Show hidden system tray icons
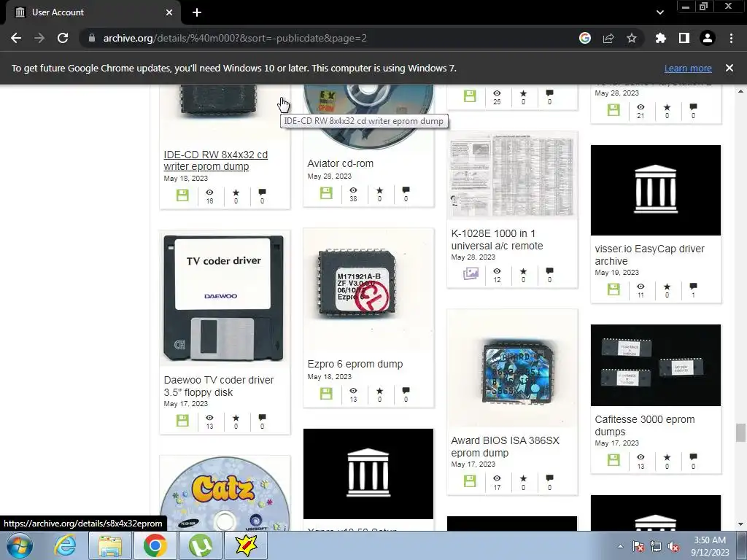 (x=620, y=546)
